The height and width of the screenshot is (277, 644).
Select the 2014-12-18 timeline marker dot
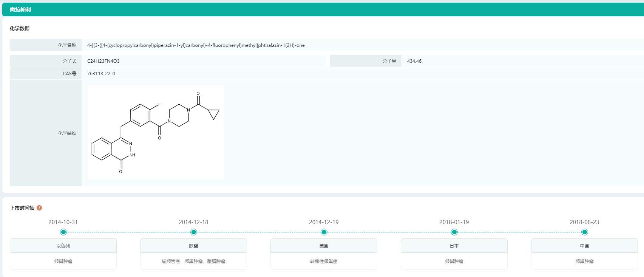[194, 232]
